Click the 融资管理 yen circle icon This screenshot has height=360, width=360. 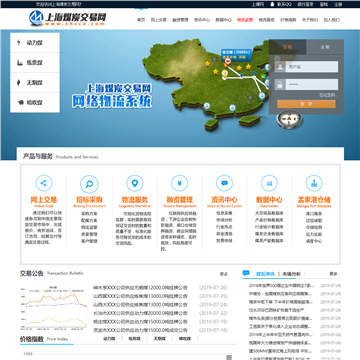tap(179, 183)
